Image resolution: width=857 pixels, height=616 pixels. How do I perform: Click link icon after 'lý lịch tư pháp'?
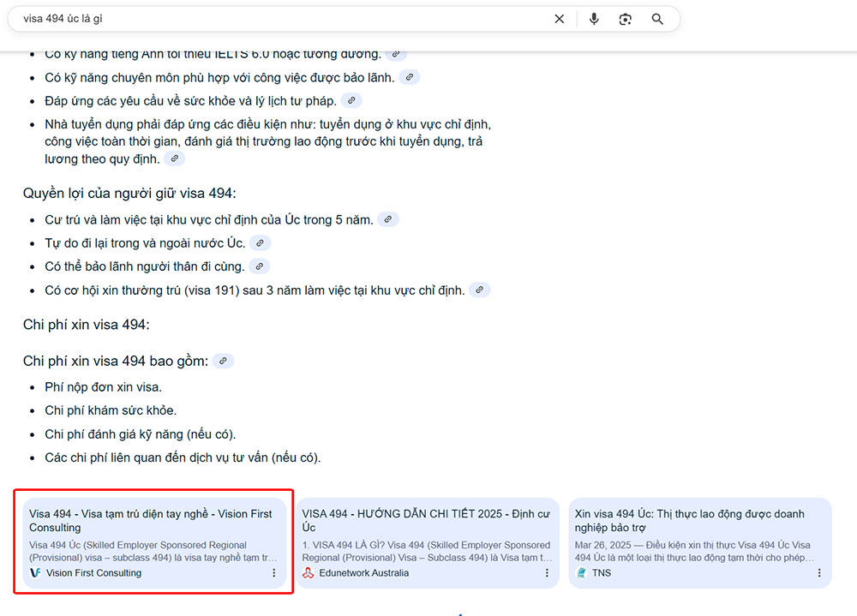[351, 101]
